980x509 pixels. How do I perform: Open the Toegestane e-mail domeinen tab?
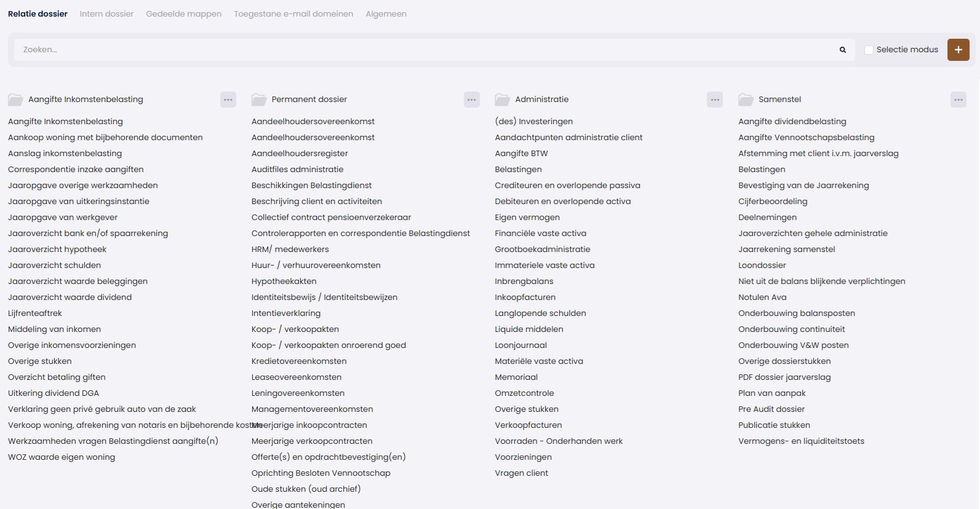coord(293,14)
